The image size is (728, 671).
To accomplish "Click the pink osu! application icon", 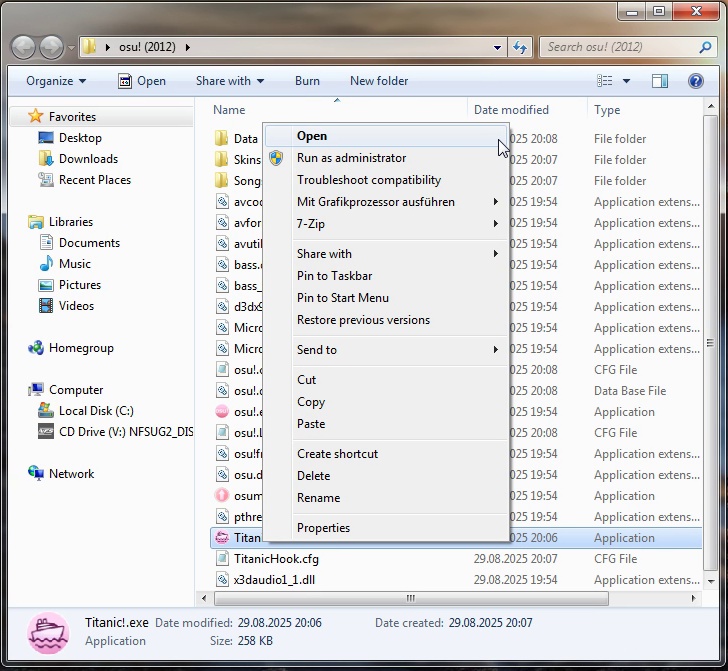I will 222,411.
